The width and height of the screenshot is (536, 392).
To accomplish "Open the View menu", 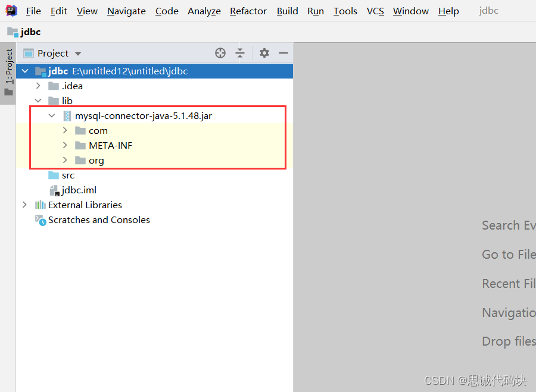I will click(x=87, y=11).
